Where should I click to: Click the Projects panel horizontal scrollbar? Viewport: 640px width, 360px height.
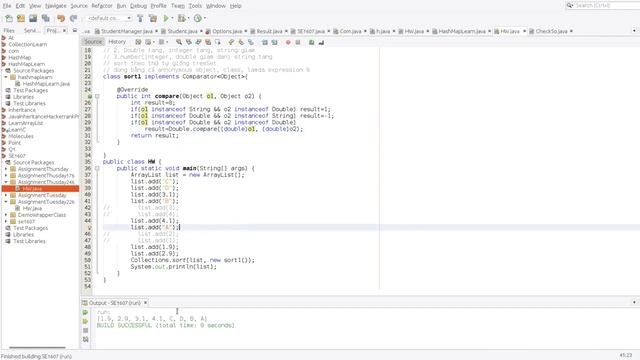[x=37, y=348]
